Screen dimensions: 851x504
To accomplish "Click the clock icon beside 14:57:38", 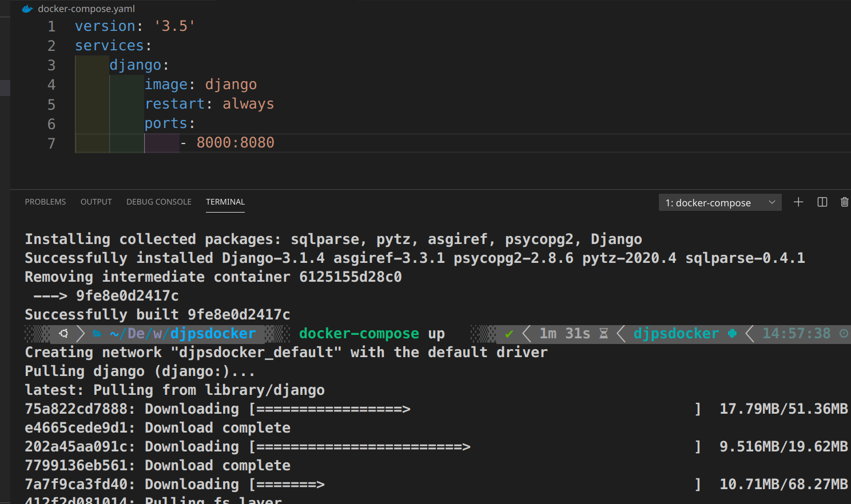I will coord(844,333).
